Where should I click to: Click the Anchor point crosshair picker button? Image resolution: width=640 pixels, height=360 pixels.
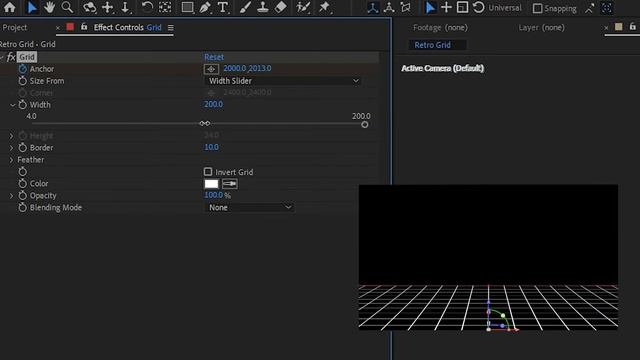211,69
